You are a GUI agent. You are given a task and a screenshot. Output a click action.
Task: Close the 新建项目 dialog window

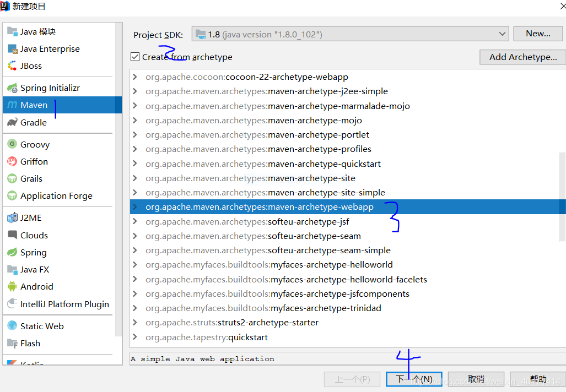563,6
